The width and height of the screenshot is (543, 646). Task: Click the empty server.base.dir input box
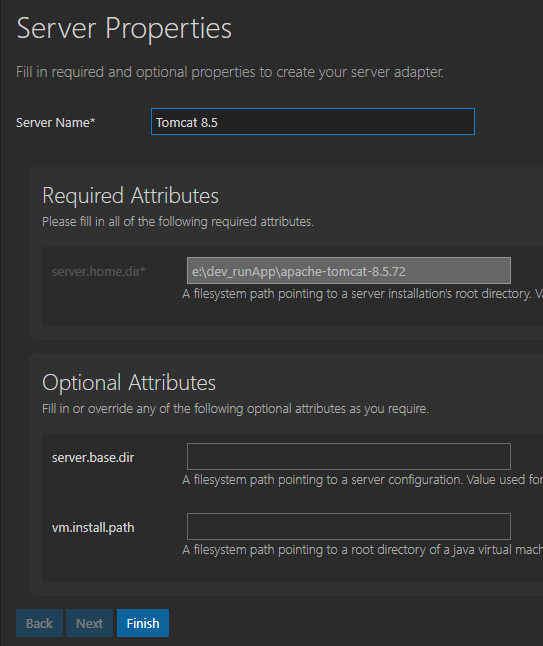tap(349, 456)
